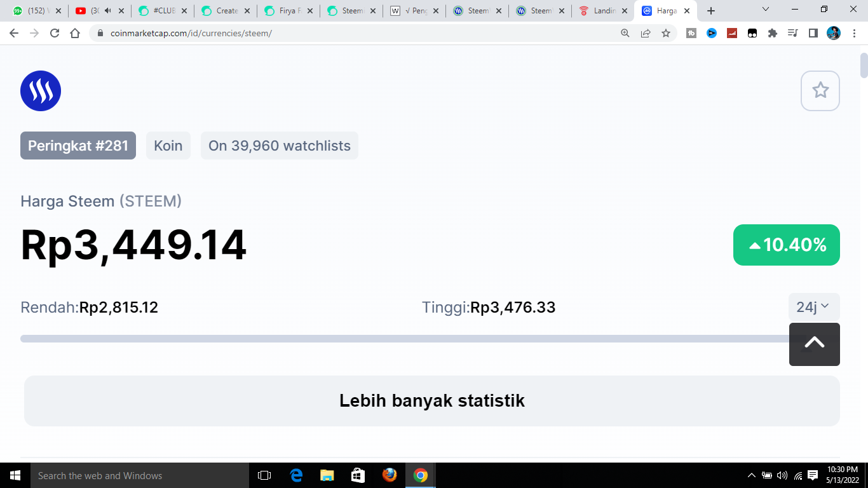
Task: Open the Extensions puzzle menu
Action: click(x=773, y=33)
